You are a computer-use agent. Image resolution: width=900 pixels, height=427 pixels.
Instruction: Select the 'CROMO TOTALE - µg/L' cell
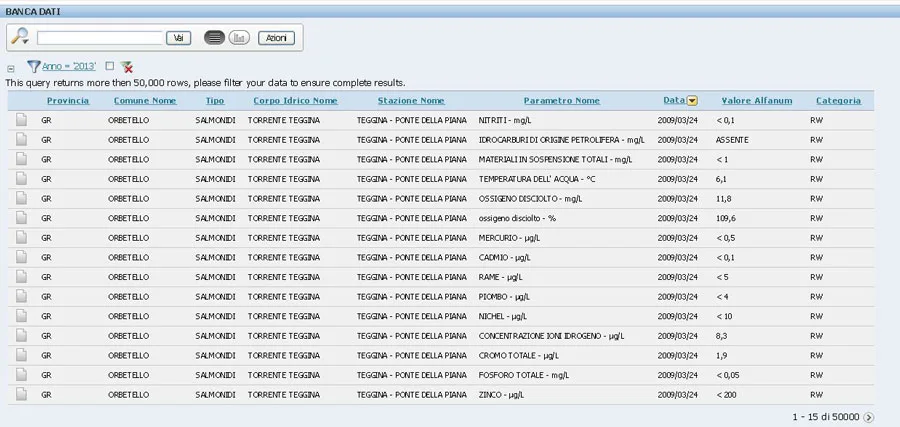pyautogui.click(x=519, y=356)
